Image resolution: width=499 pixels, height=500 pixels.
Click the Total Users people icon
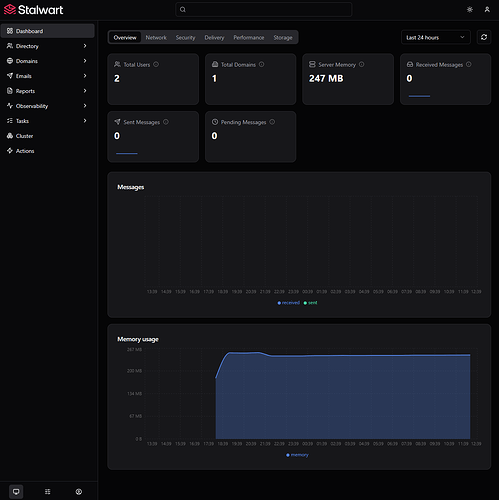tap(117, 64)
